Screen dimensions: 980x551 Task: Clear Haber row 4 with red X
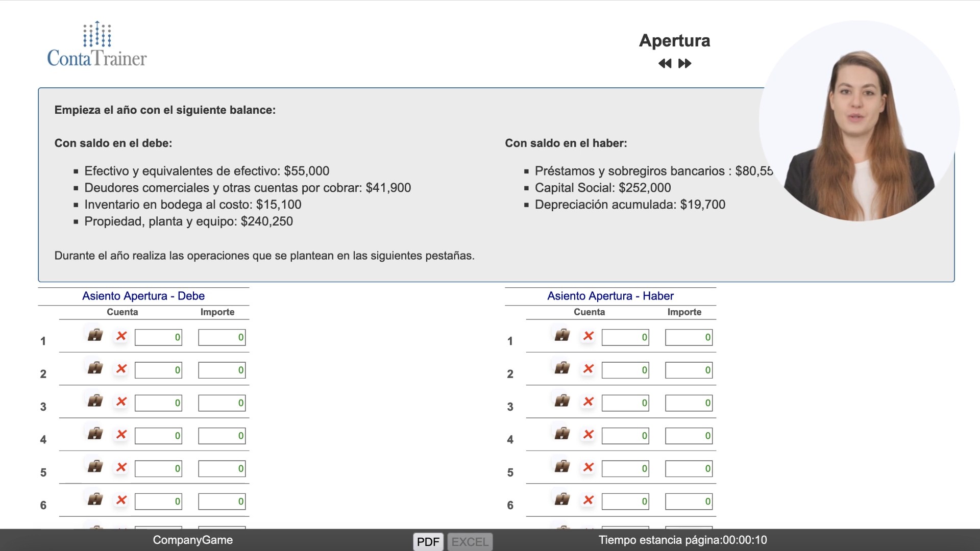click(589, 434)
